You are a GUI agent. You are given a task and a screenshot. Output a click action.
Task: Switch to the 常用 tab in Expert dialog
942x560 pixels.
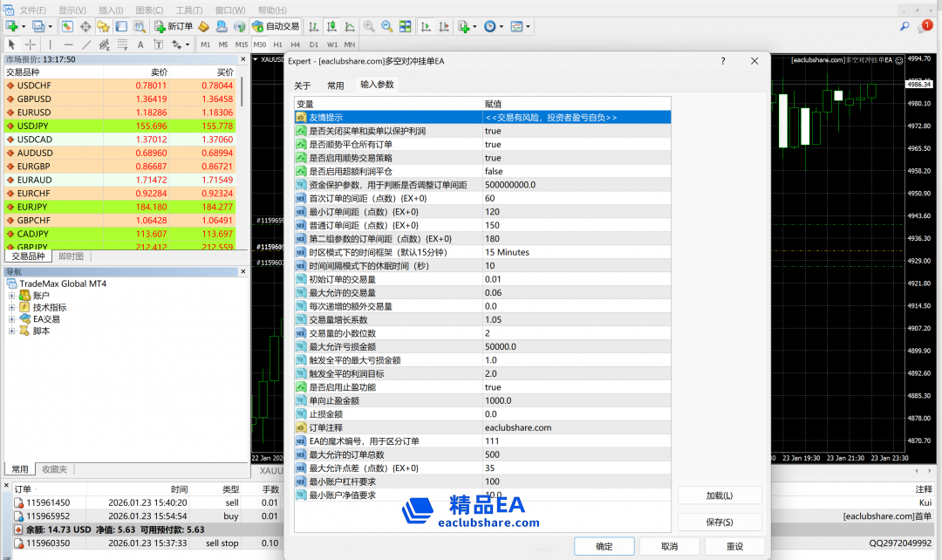coord(336,85)
